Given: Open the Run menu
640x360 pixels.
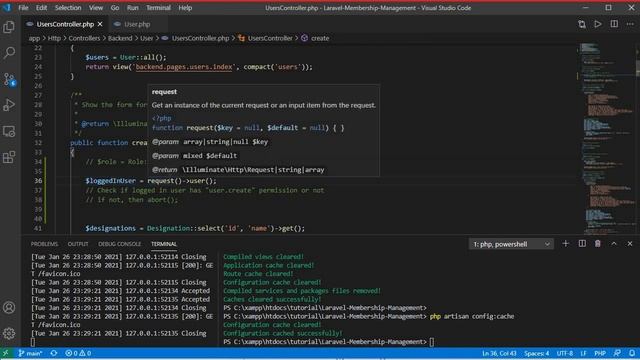Looking at the screenshot, I should click(133, 8).
